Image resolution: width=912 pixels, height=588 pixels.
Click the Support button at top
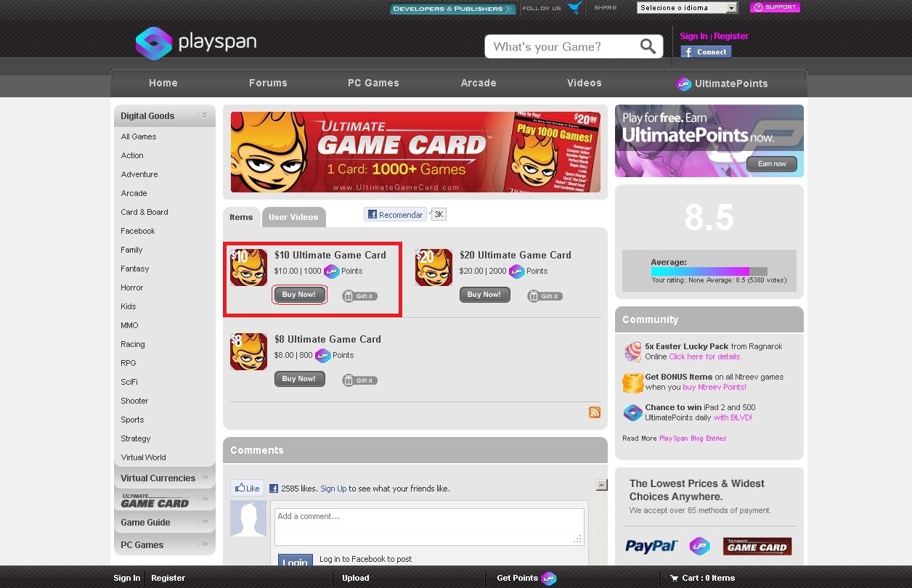(775, 7)
